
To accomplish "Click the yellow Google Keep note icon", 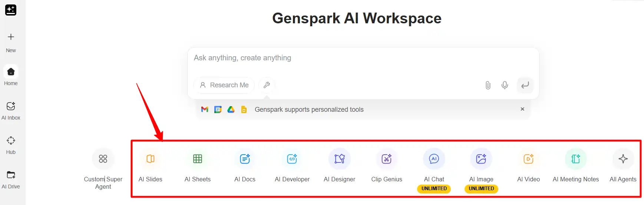I will tap(244, 110).
